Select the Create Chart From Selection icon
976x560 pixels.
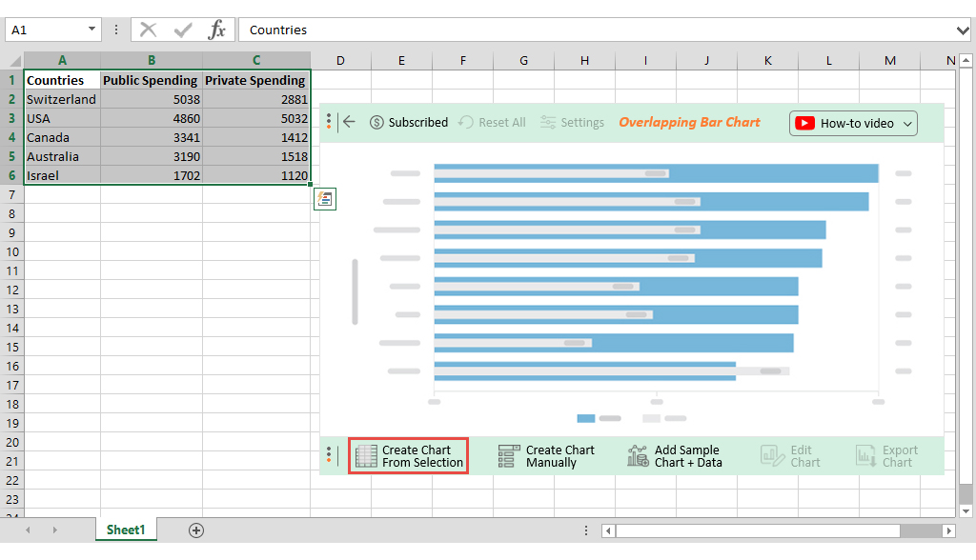(x=367, y=455)
